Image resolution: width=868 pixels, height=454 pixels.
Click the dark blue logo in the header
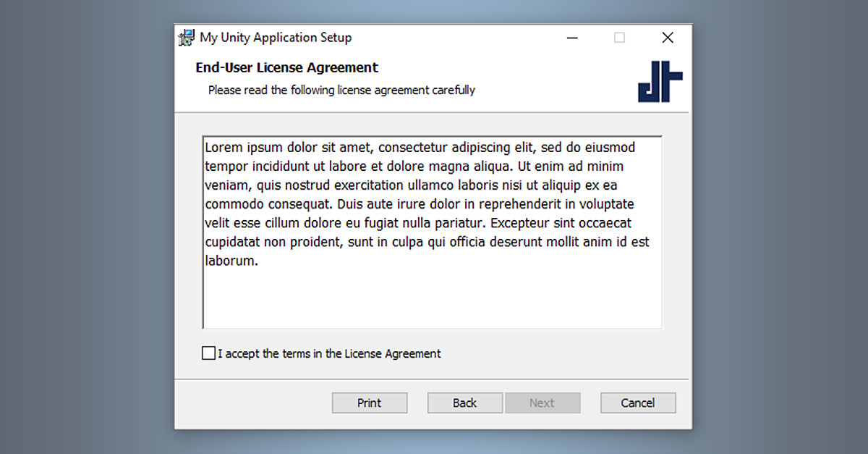click(660, 81)
